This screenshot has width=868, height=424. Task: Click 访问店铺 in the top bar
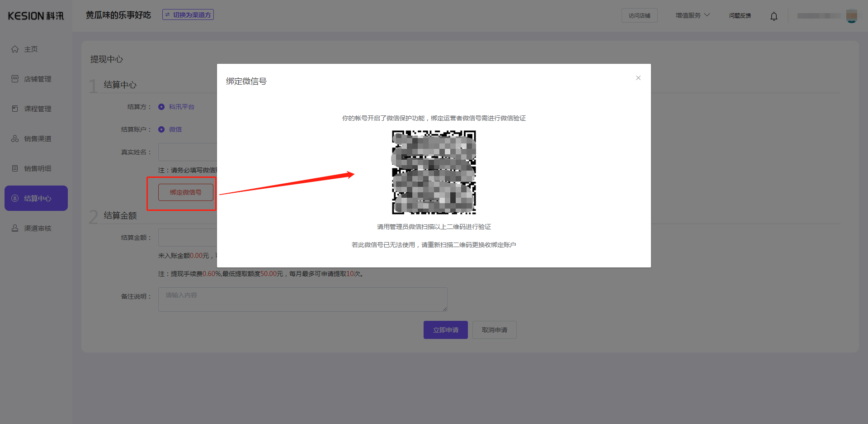pos(639,15)
